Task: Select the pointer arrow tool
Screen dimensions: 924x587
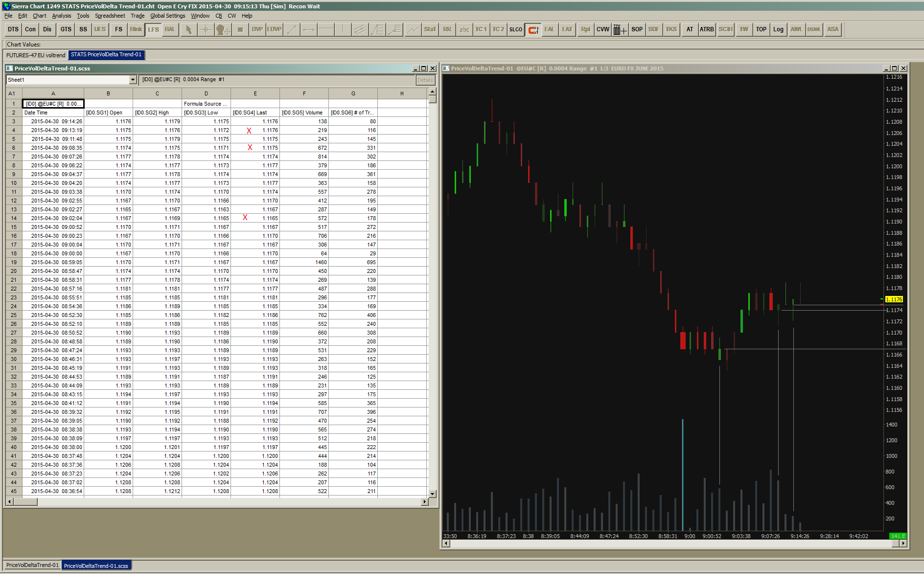Action: (x=188, y=29)
